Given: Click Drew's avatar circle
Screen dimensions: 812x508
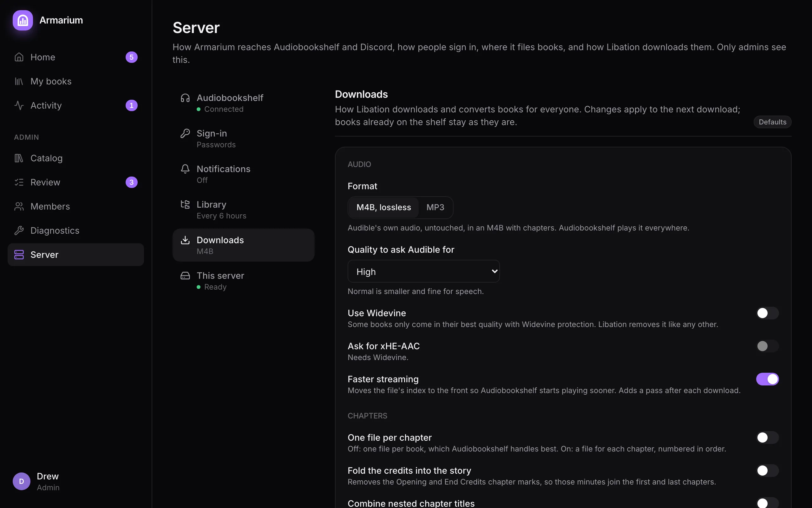Looking at the screenshot, I should click(22, 481).
